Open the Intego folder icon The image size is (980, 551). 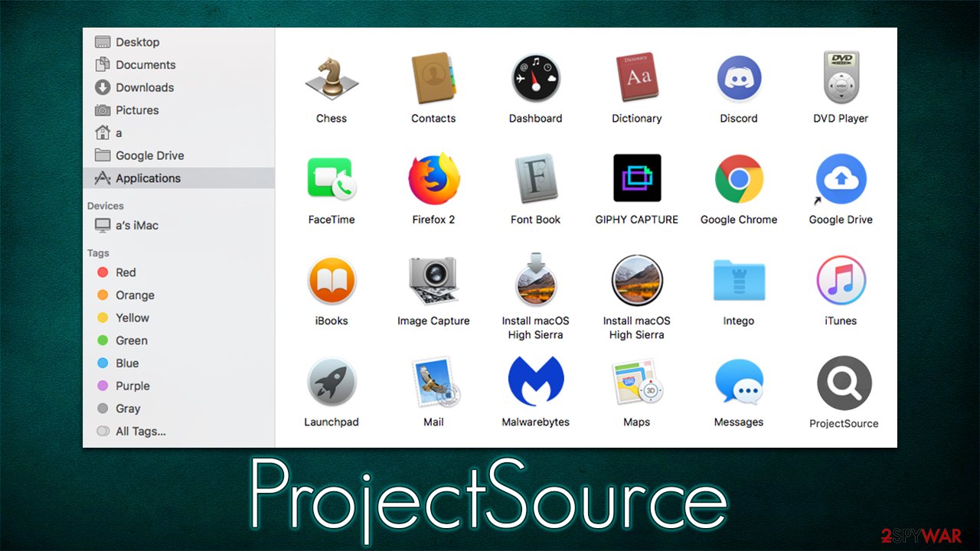coord(738,280)
